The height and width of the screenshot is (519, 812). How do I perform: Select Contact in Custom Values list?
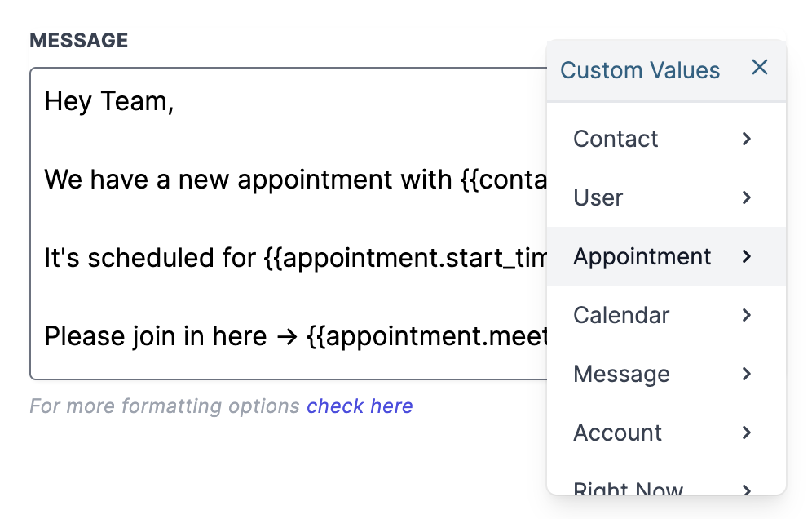pos(616,140)
